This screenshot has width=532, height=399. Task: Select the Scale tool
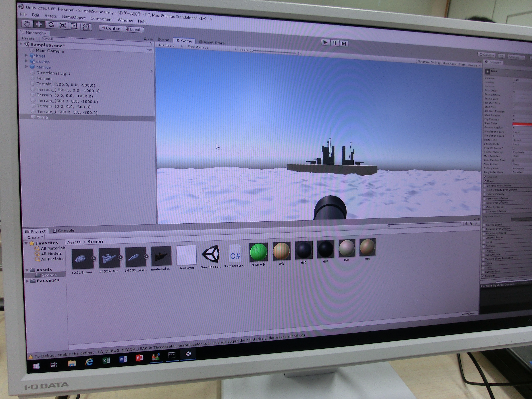click(63, 26)
